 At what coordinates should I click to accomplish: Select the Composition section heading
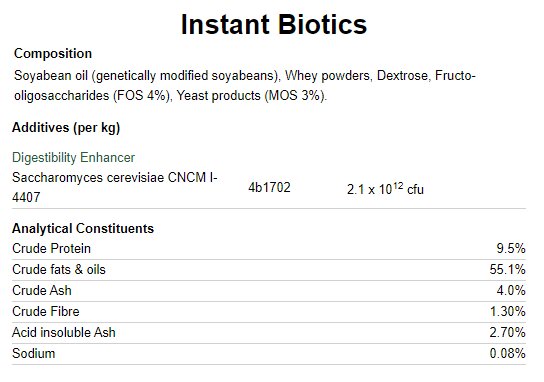53,54
